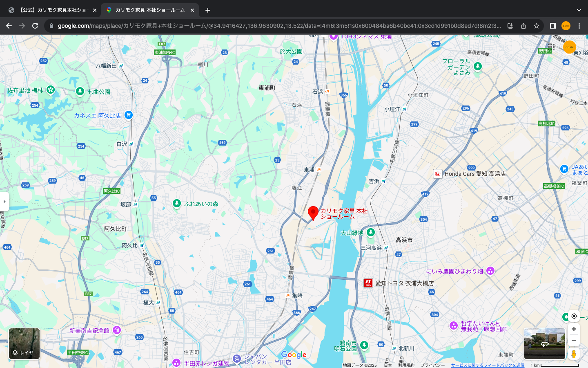The image size is (588, 368).
Task: Click the 植大 station label
Action: 149,303
